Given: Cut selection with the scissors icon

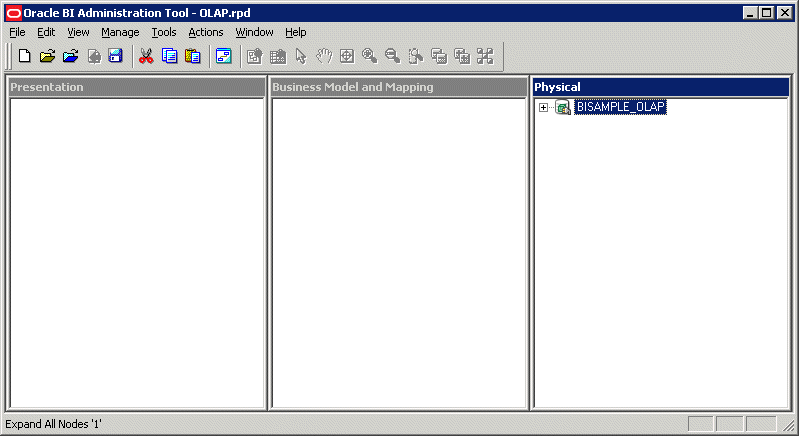Looking at the screenshot, I should (x=146, y=56).
